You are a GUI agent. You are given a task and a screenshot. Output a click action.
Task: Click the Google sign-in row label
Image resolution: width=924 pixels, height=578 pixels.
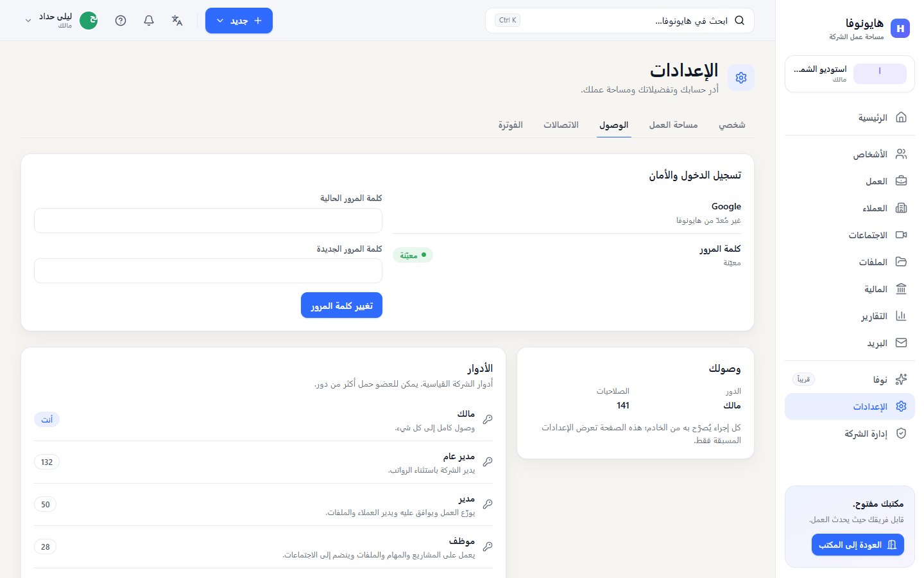[726, 206]
